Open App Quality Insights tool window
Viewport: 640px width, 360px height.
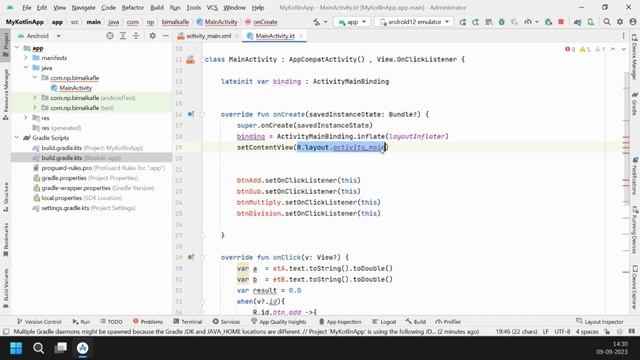point(279,322)
